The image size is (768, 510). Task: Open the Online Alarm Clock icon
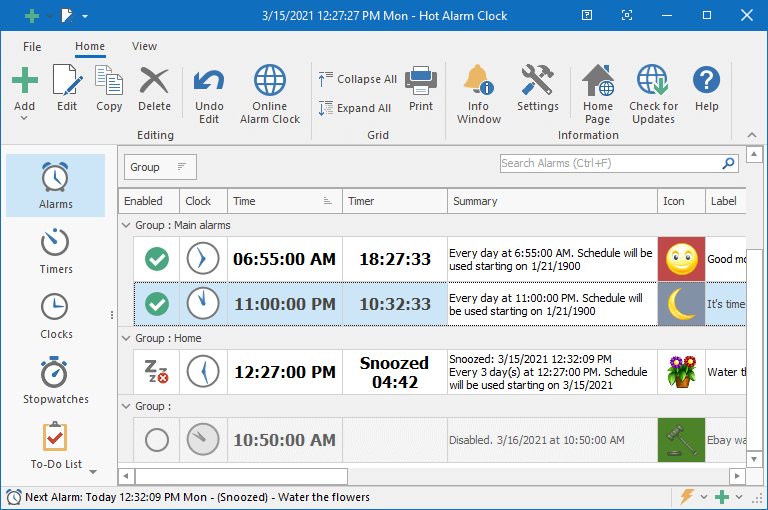tap(270, 82)
